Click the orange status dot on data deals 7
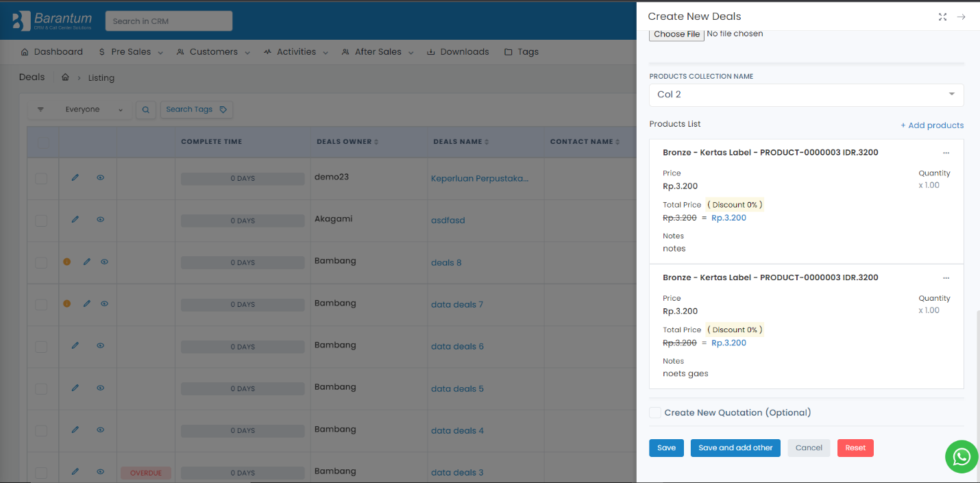 [67, 304]
